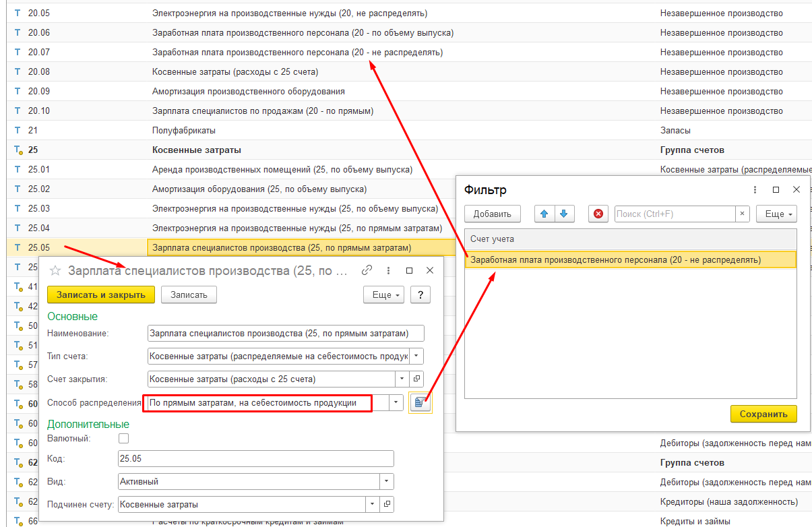Screen dimensions: 812x527
Task: Select row 20.09 Амортизация производственного оборудования
Action: (x=409, y=92)
